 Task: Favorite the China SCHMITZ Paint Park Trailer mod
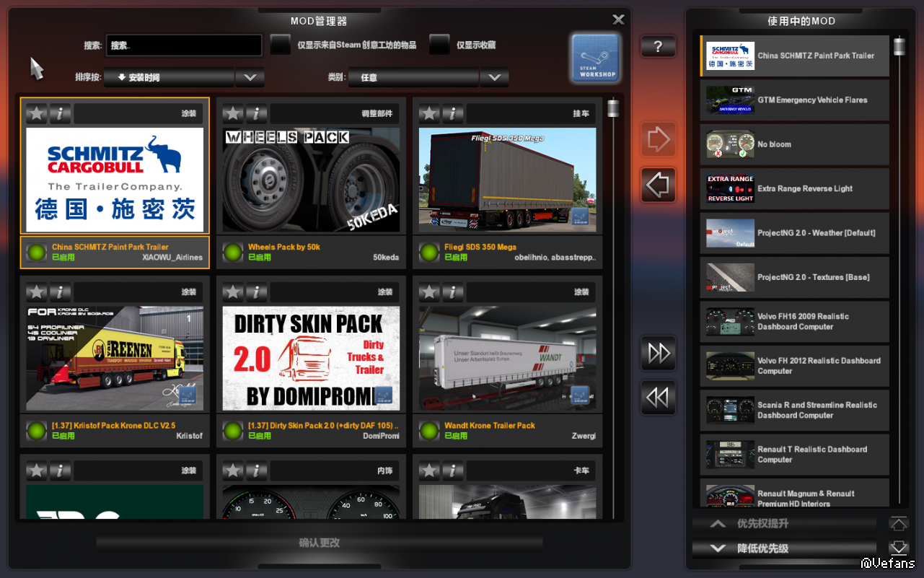coord(37,113)
